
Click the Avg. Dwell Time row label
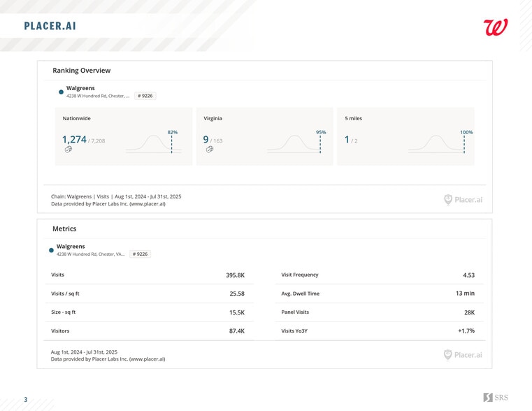[300, 294]
